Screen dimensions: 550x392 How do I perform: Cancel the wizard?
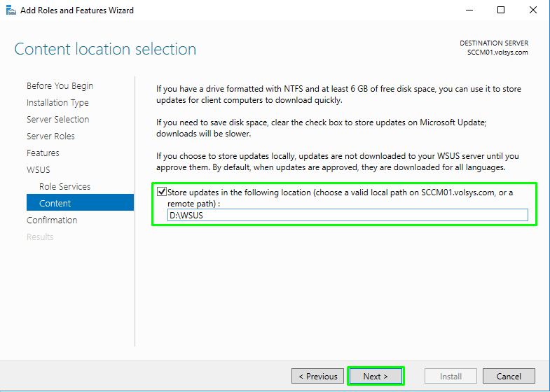coord(509,376)
